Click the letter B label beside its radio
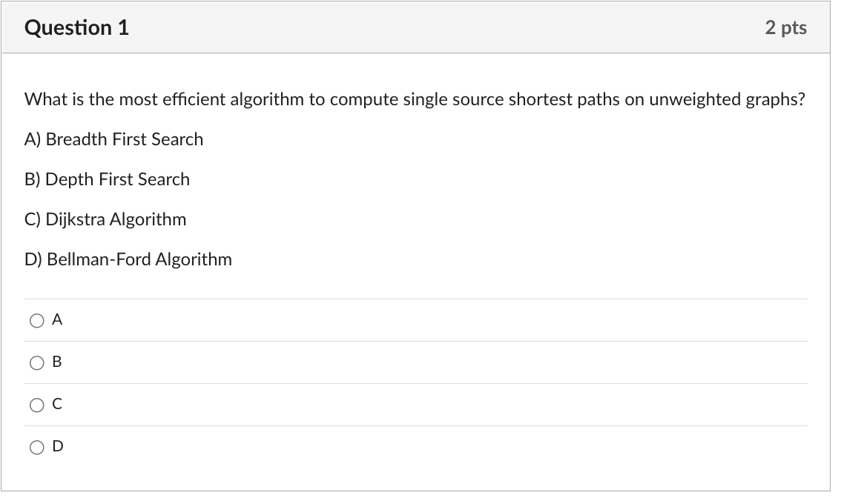The image size is (844, 504). 56,362
